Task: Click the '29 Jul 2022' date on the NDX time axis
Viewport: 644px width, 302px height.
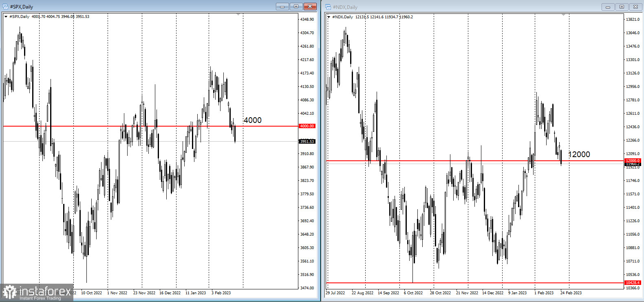Action: coord(335,293)
